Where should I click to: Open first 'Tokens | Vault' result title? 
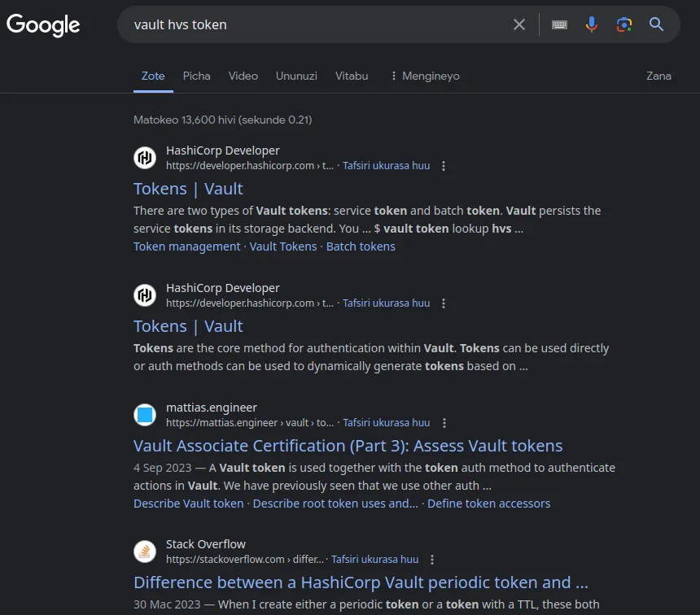click(188, 189)
